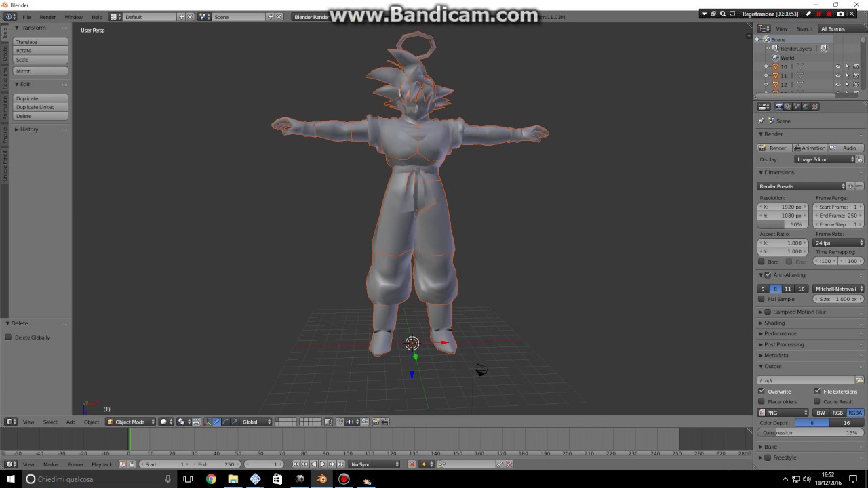868x488 pixels.
Task: Click the Translate button
Action: tap(41, 42)
